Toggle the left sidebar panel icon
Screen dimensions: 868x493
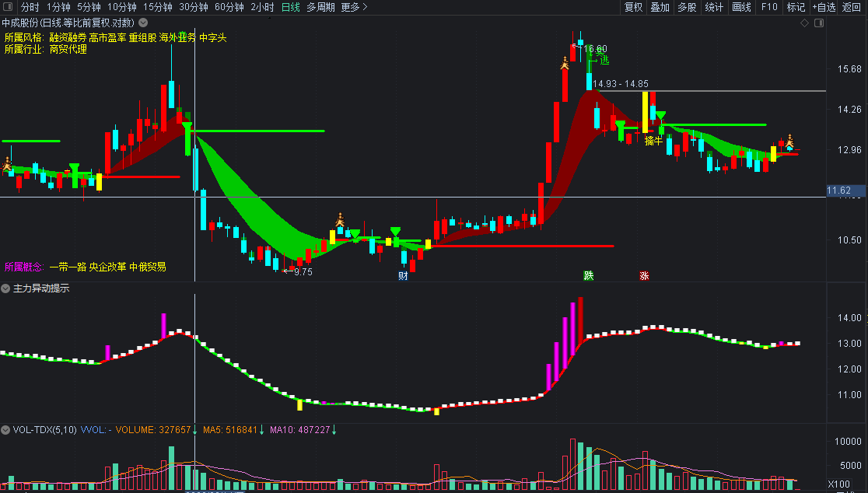pyautogui.click(x=8, y=7)
